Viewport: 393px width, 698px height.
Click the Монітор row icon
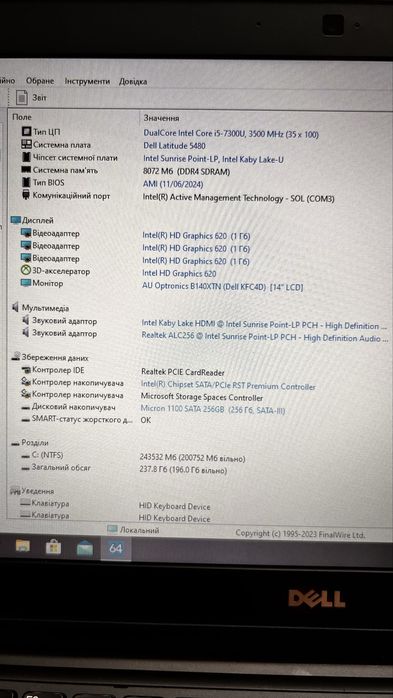(x=25, y=283)
